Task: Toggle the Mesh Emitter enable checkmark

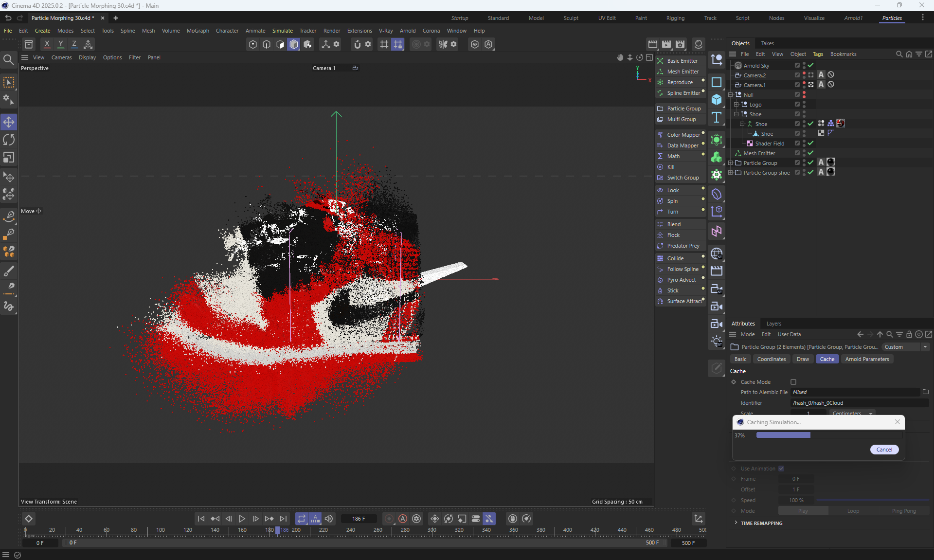Action: pos(810,153)
